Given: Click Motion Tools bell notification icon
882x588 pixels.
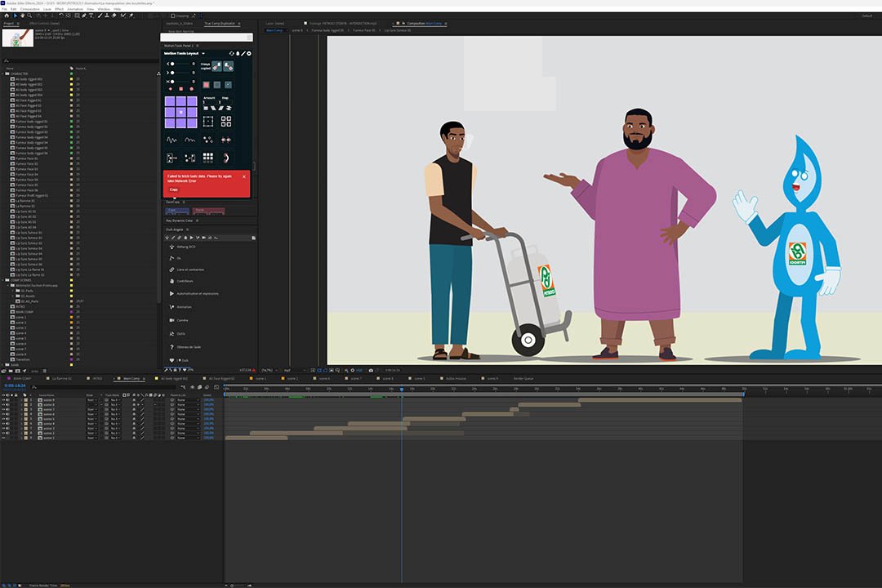Looking at the screenshot, I should pos(238,53).
